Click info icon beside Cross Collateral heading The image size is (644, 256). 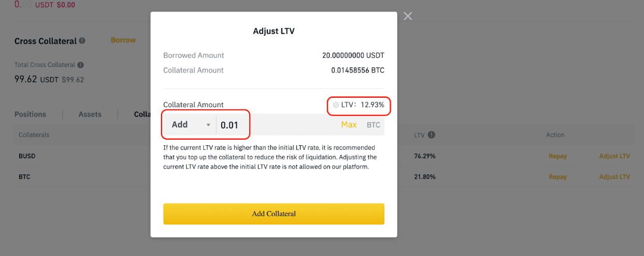click(82, 41)
